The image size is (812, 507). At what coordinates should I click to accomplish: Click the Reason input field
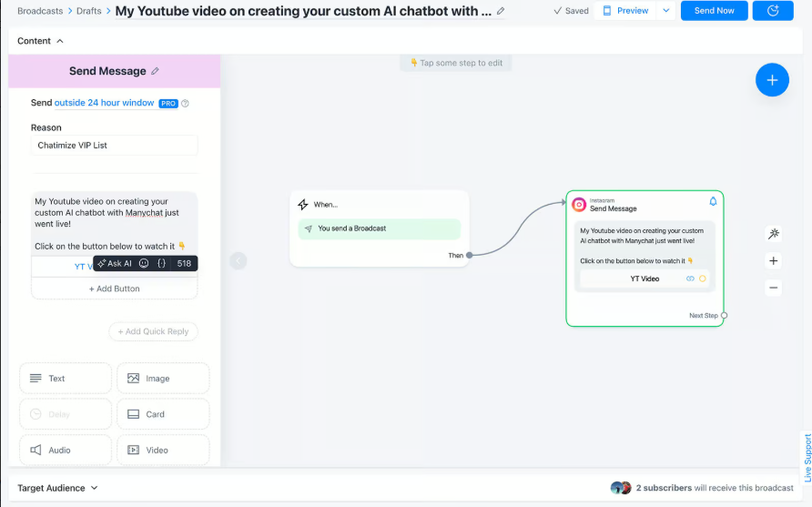(115, 145)
